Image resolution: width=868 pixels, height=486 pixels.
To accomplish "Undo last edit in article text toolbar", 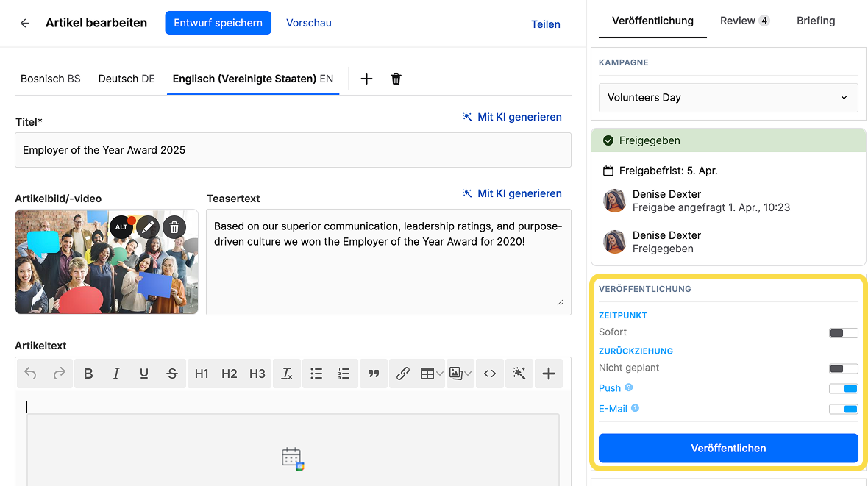I will point(30,374).
